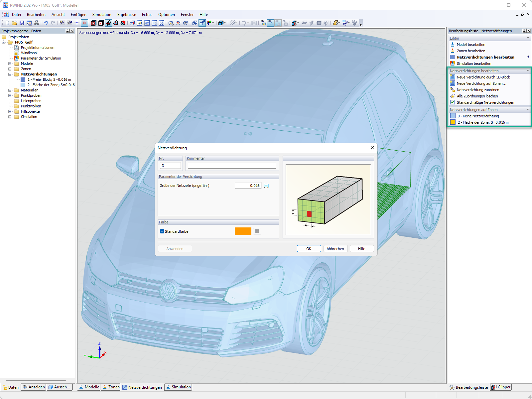Collapse the Netzverdichtungen auf Zonen section
This screenshot has width=532, height=399.
(x=528, y=110)
